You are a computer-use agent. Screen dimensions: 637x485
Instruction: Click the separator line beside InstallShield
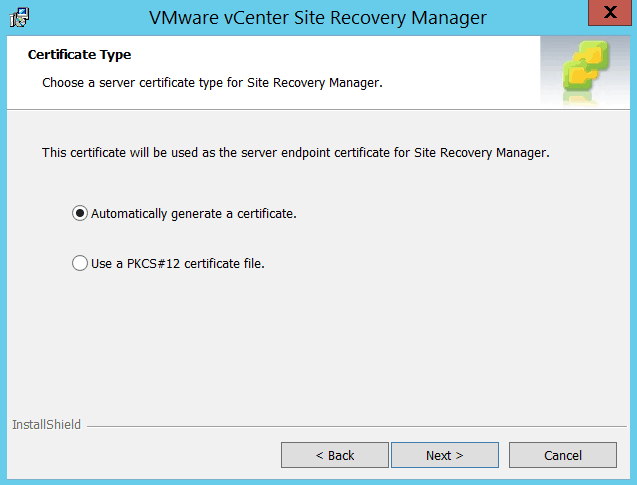click(x=350, y=426)
